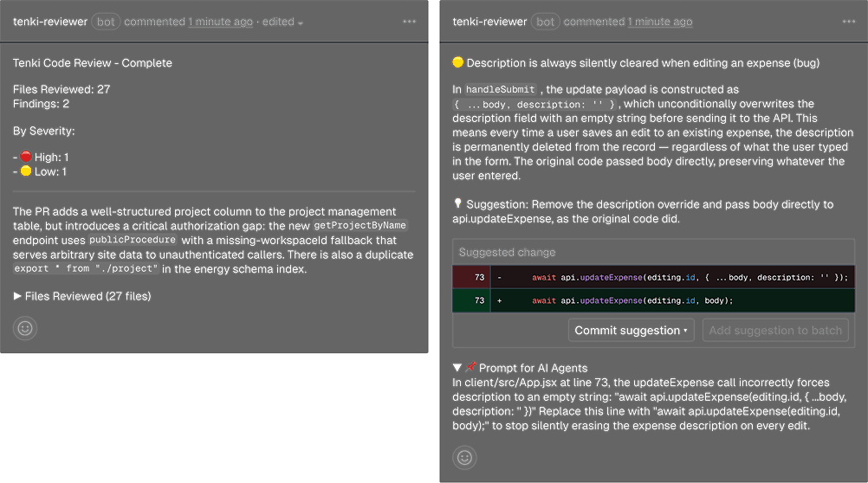Image resolution: width=868 pixels, height=483 pixels.
Task: Add emoji reaction to left review comment
Action: pyautogui.click(x=25, y=328)
